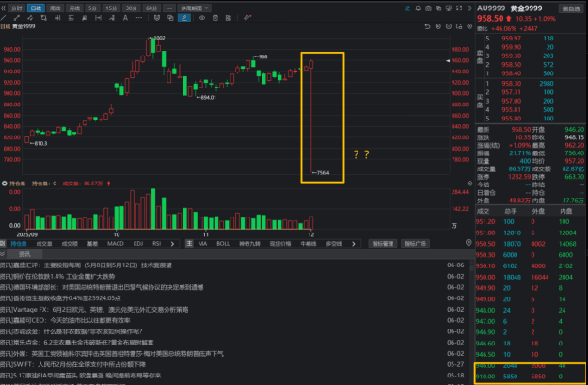Image resolution: width=588 pixels, height=385 pixels.
Task: Collapse the 资讯 news panel chevron
Action: 3,254
